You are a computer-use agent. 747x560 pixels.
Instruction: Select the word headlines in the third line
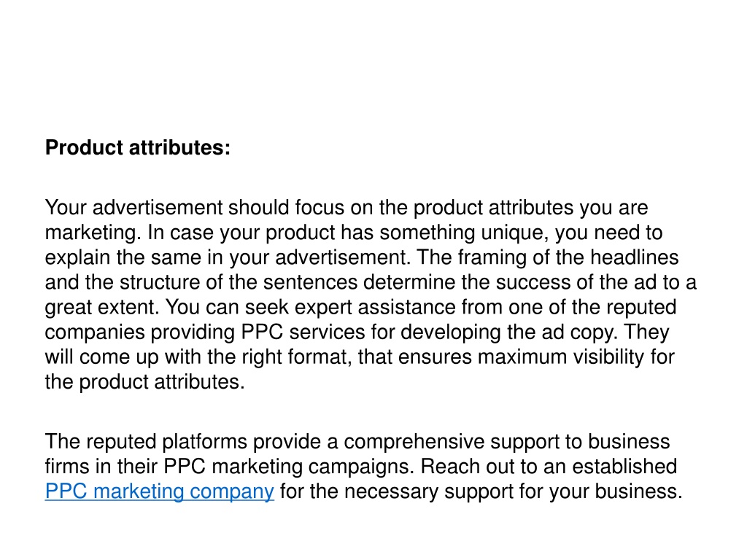[635, 257]
